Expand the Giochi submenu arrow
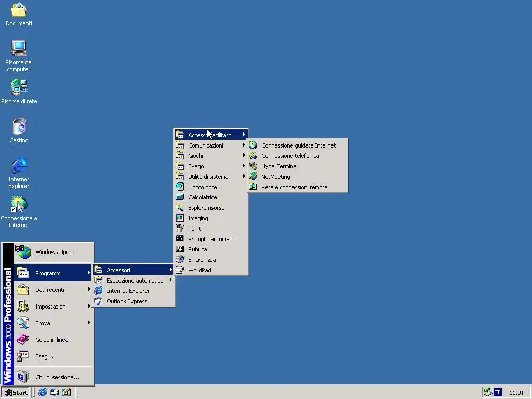Image resolution: width=532 pixels, height=399 pixels. pos(244,155)
